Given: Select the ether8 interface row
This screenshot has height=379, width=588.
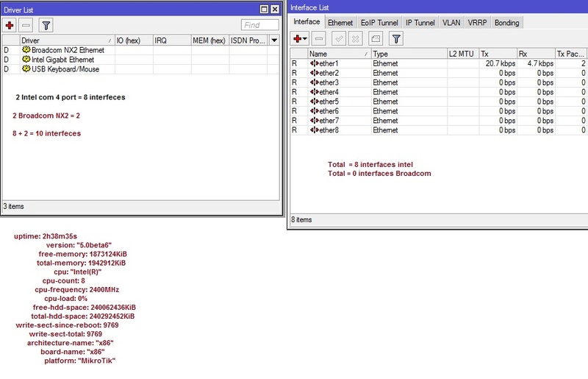Looking at the screenshot, I should (x=439, y=130).
